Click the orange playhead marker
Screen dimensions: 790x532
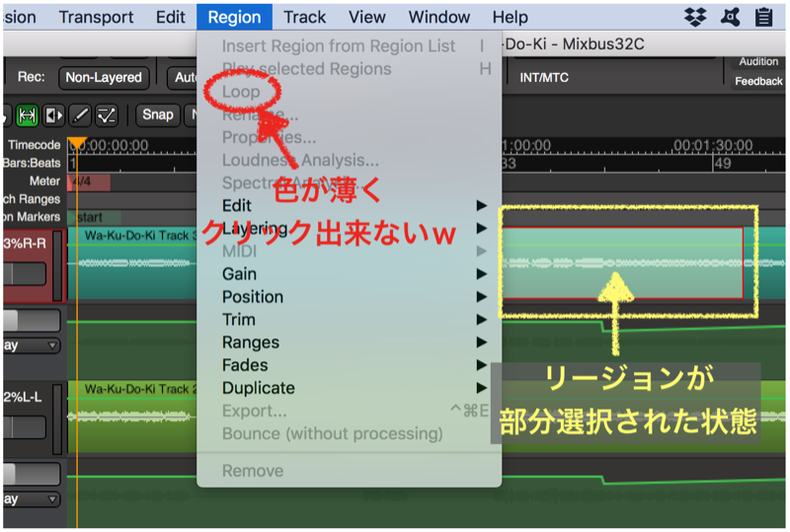[77, 143]
